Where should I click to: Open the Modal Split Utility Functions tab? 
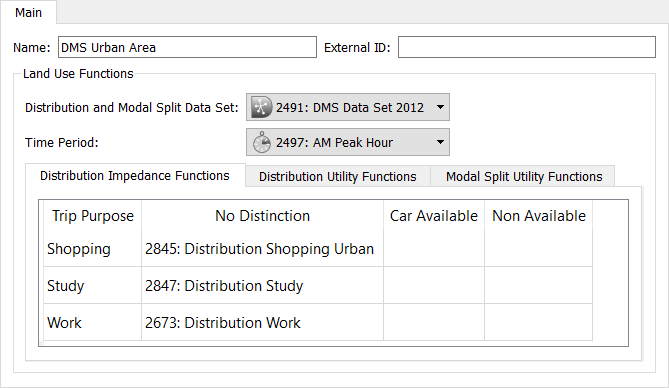click(x=524, y=176)
